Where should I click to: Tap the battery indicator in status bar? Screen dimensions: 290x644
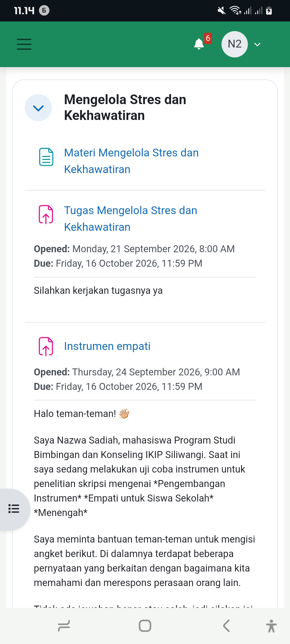pyautogui.click(x=269, y=10)
